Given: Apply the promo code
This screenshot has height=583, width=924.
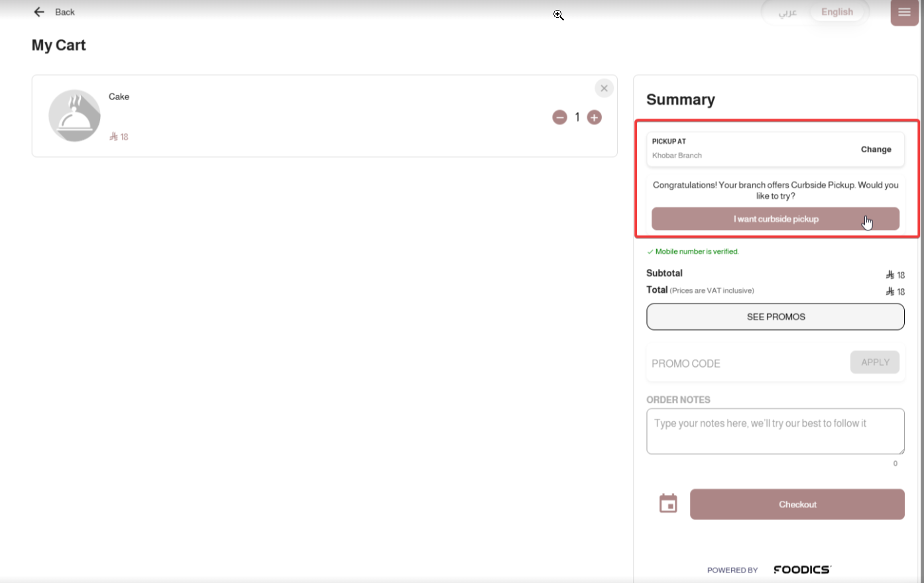Looking at the screenshot, I should coord(875,362).
